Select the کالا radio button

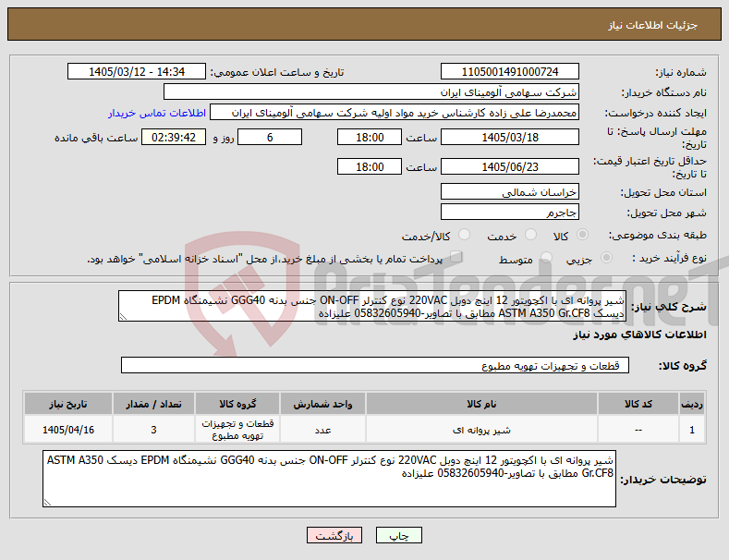[x=582, y=235]
